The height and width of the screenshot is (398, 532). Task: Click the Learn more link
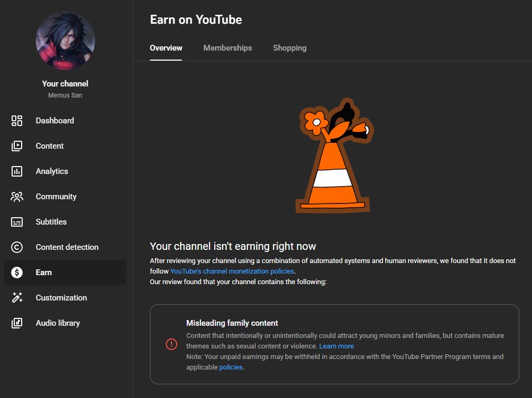(x=337, y=346)
